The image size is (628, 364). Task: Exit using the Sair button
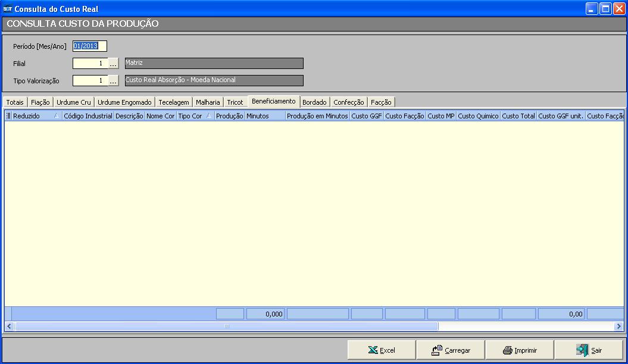coord(589,350)
